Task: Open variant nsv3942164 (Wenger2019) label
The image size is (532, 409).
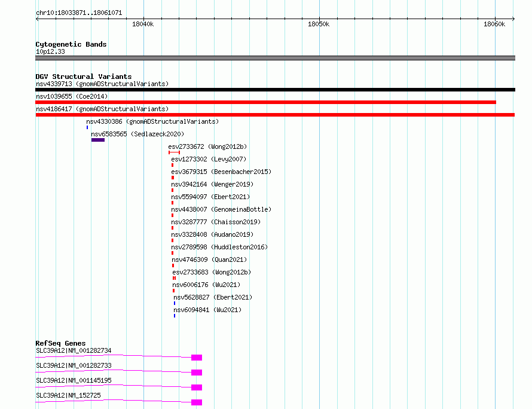Action: pyautogui.click(x=212, y=184)
